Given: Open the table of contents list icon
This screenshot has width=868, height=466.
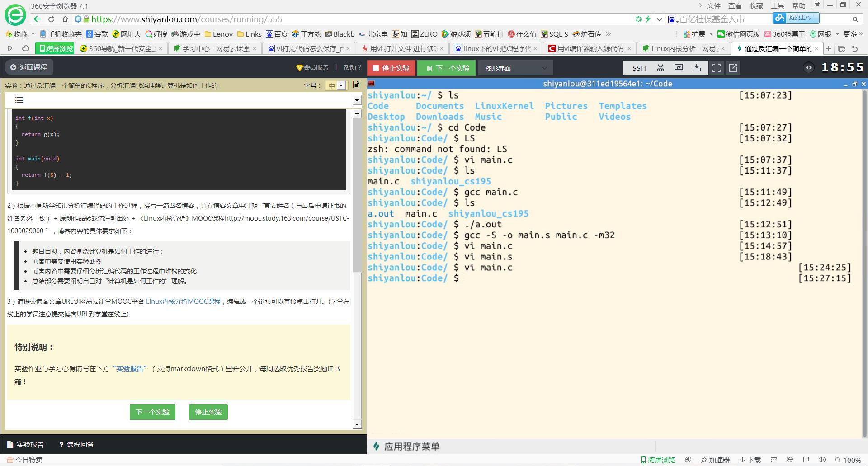Looking at the screenshot, I should [x=19, y=100].
